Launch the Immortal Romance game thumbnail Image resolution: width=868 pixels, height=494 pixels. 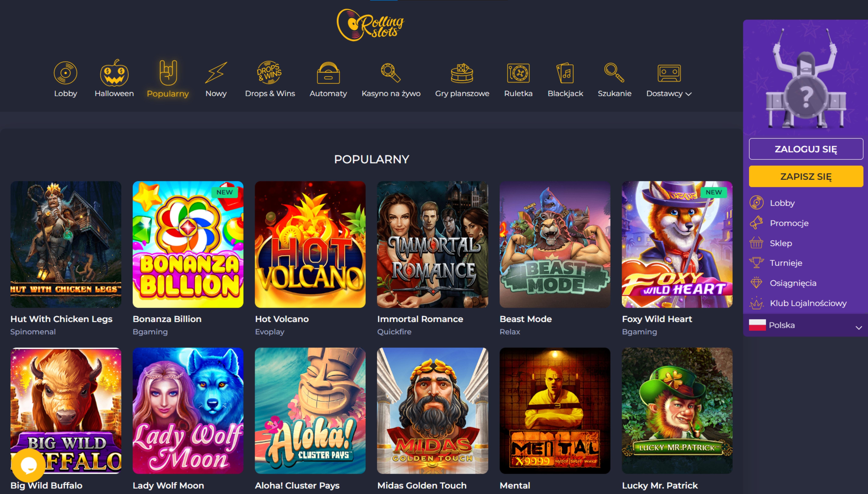[432, 244]
